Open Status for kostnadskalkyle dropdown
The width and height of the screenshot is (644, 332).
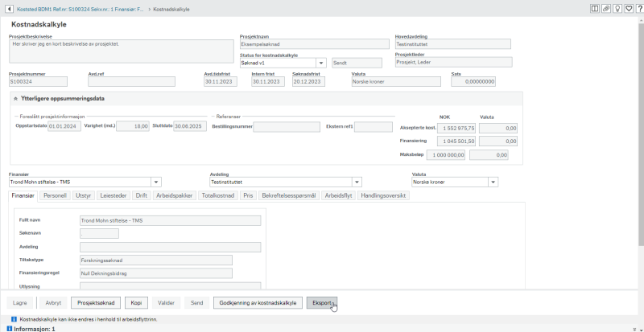pyautogui.click(x=320, y=63)
